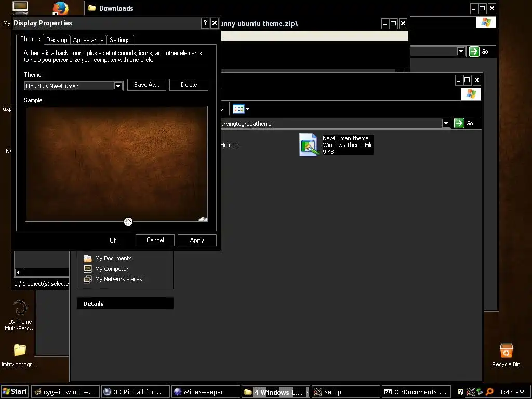This screenshot has height=399, width=532.
Task: Click the Firefox desktop icon
Action: (60, 8)
